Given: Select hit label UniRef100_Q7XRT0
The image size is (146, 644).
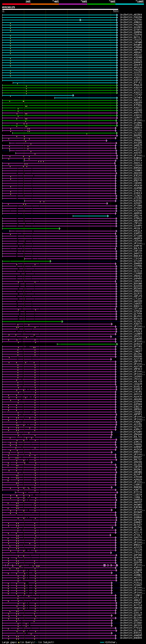Looking at the screenshot, I should click(131, 30).
